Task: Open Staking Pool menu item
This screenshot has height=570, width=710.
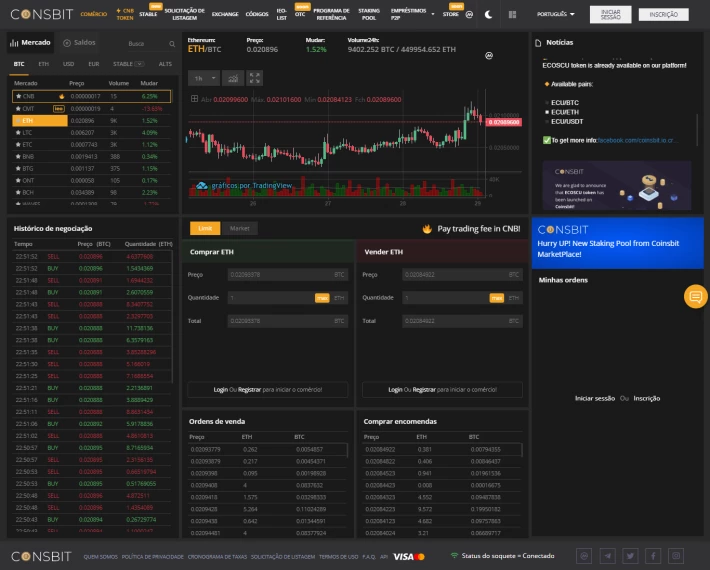Action: point(369,14)
